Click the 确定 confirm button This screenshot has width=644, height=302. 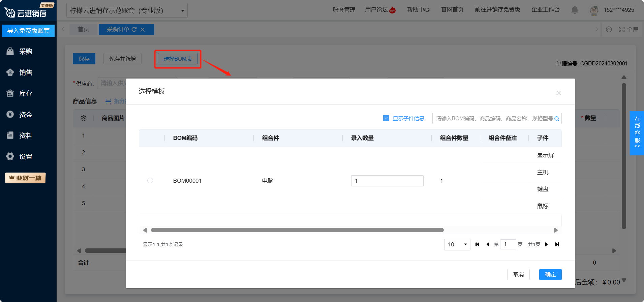550,274
